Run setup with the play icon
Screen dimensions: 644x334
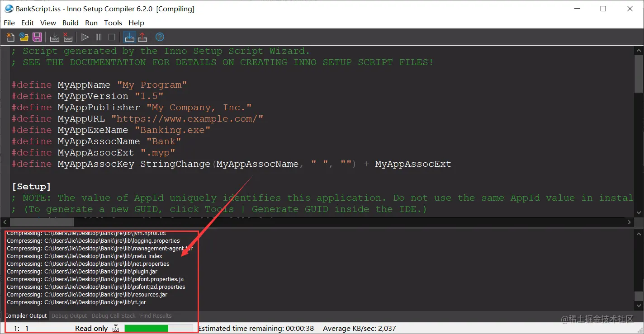[85, 37]
